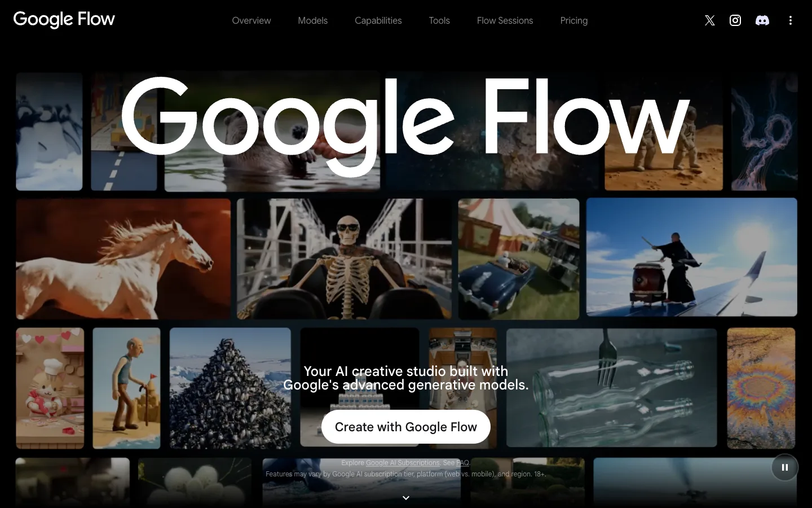Image resolution: width=812 pixels, height=508 pixels.
Task: Open the three-dot more options menu
Action: click(790, 20)
